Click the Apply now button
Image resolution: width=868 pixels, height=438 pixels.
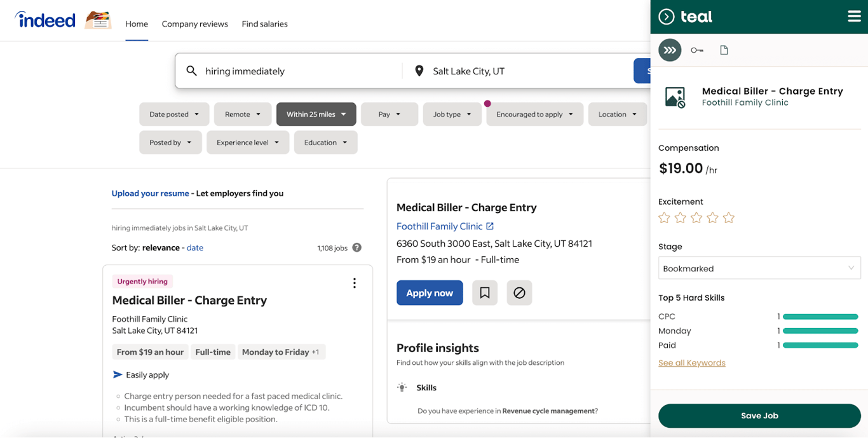point(430,293)
